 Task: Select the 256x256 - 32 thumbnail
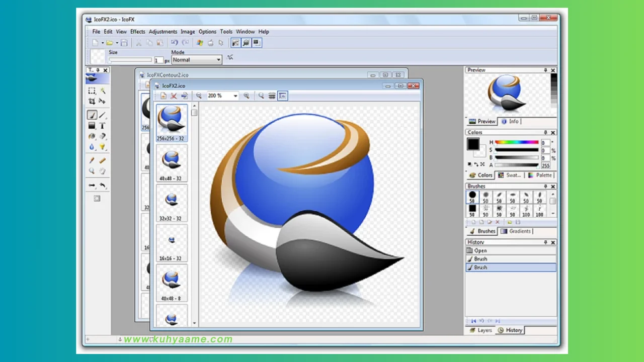click(x=172, y=123)
